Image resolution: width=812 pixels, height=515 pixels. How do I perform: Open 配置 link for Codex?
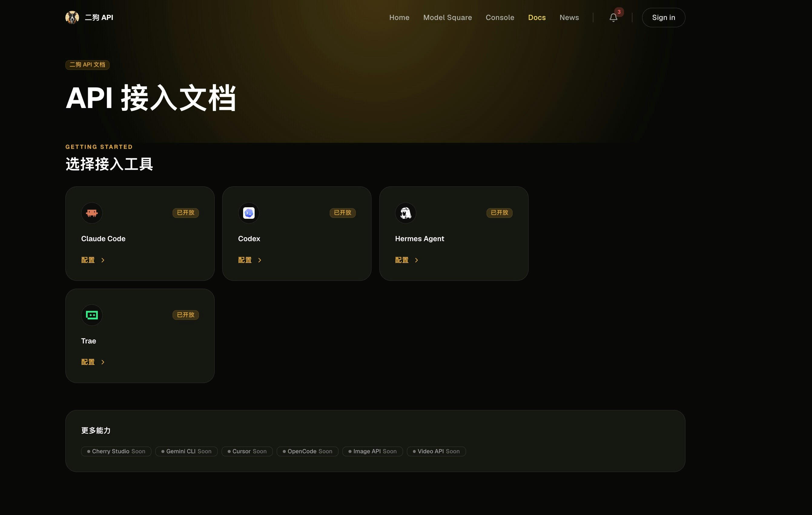[250, 260]
